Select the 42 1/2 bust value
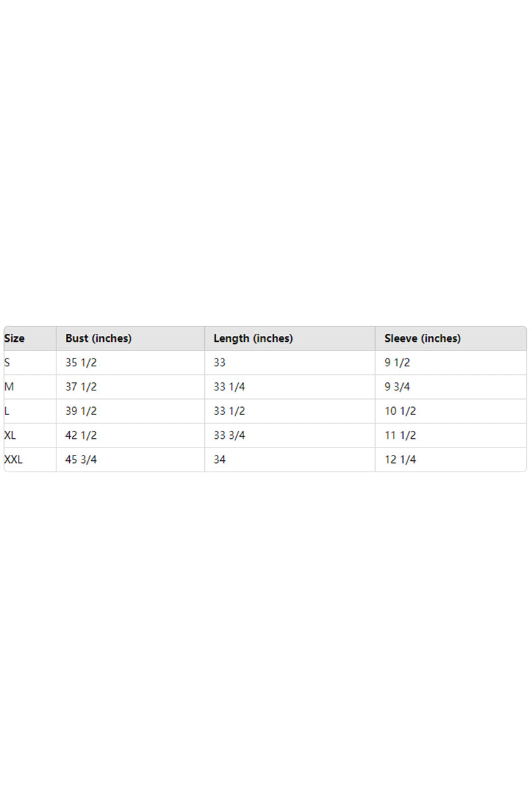 pos(81,436)
